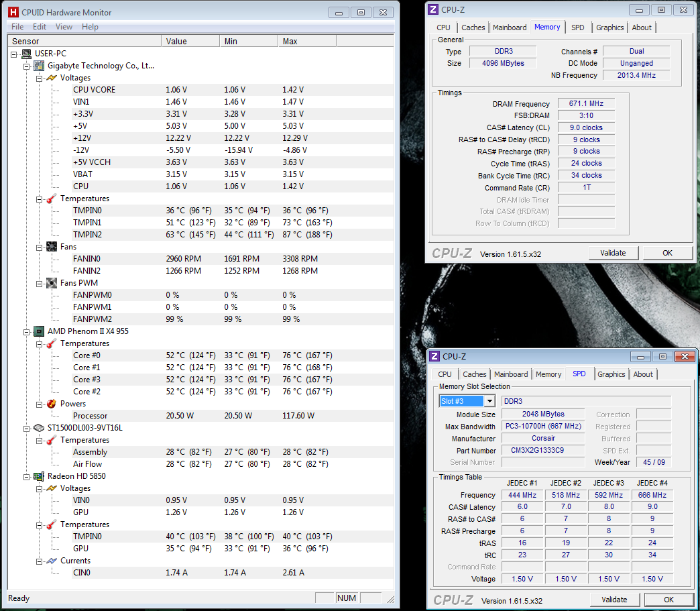Collapse the Powers branch
Screen dimensions: 700x611
click(x=40, y=404)
